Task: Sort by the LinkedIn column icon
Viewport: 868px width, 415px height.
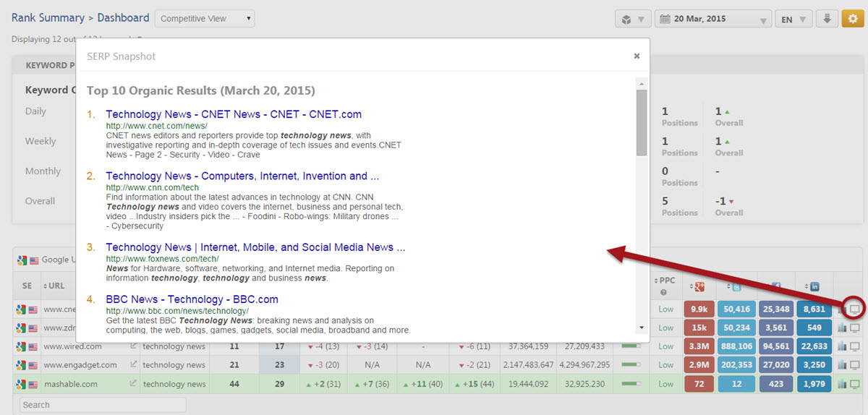Action: (814, 287)
